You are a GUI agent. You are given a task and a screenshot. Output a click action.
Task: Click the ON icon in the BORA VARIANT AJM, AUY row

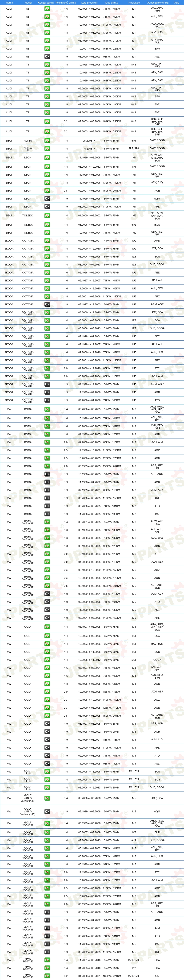47,594
